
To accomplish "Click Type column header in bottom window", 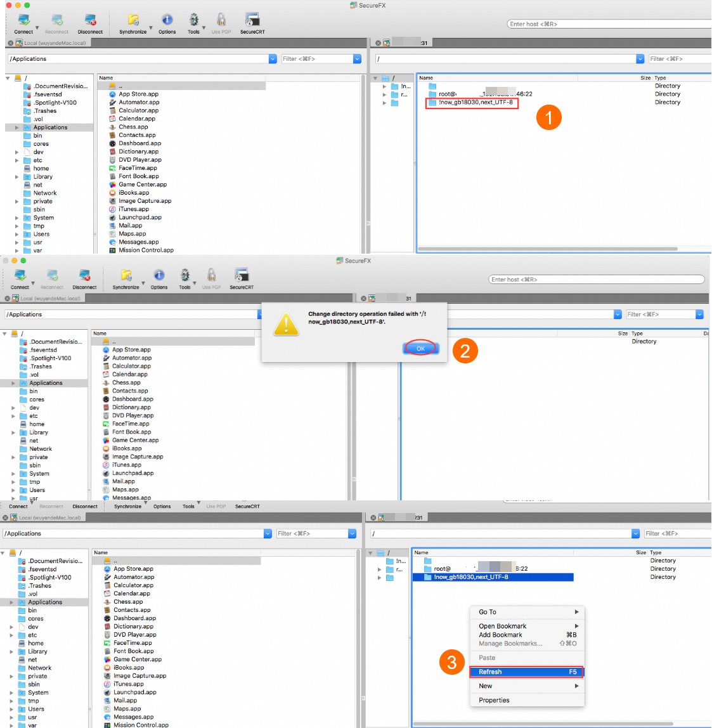I will (x=656, y=552).
